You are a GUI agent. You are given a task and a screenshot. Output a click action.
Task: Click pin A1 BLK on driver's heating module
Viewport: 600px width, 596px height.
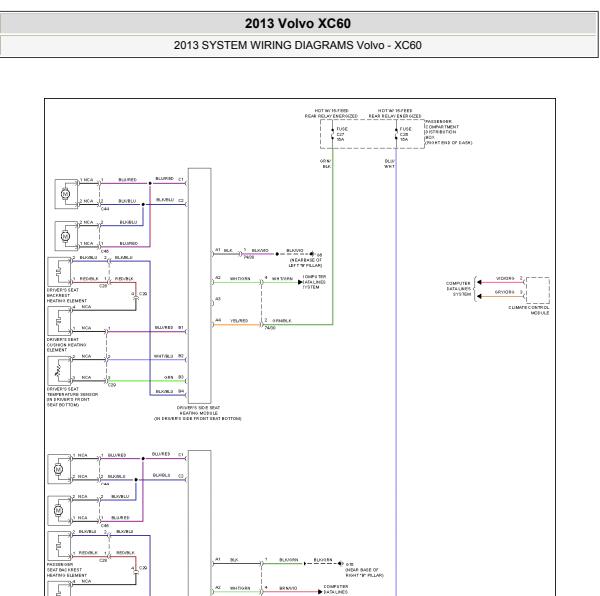[224, 250]
